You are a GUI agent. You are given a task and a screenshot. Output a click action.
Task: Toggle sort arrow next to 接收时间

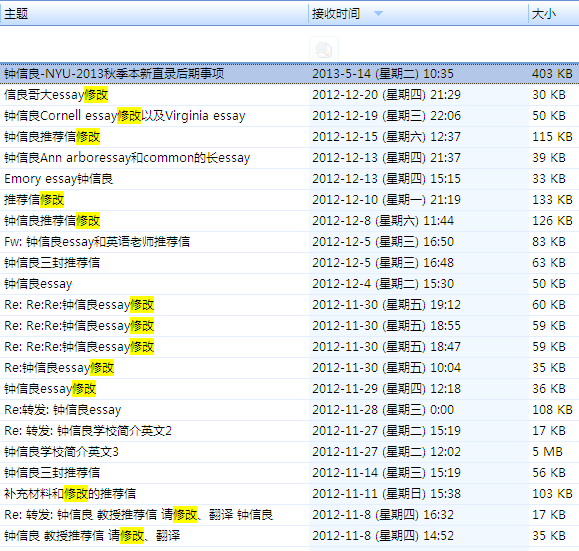coord(378,14)
